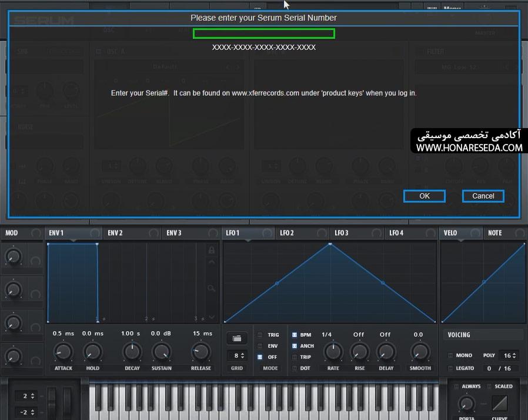Toggle the LEGATO checkbox

450,368
